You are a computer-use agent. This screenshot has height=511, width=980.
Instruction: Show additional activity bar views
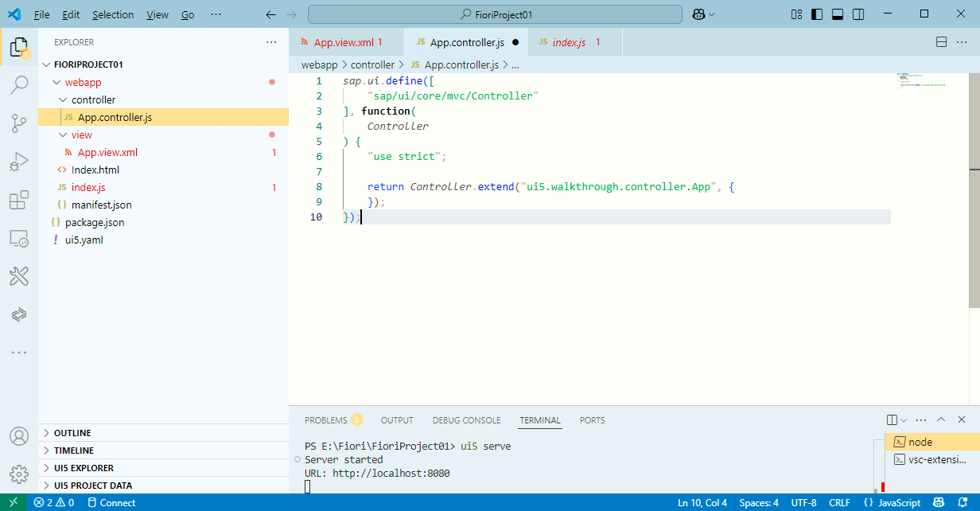19,352
